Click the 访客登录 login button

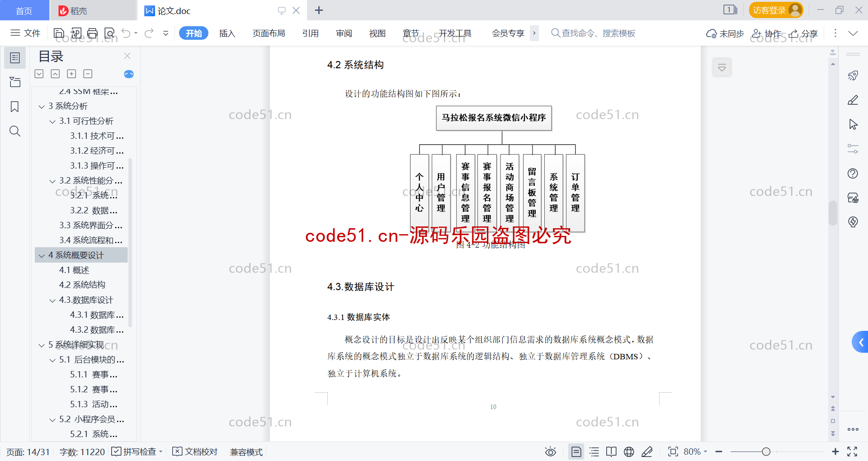point(776,10)
